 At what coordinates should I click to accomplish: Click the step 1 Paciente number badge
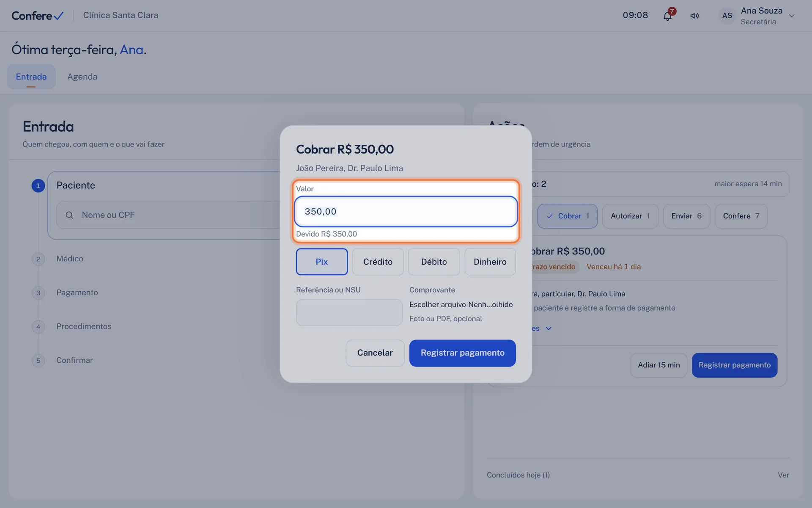tap(38, 185)
